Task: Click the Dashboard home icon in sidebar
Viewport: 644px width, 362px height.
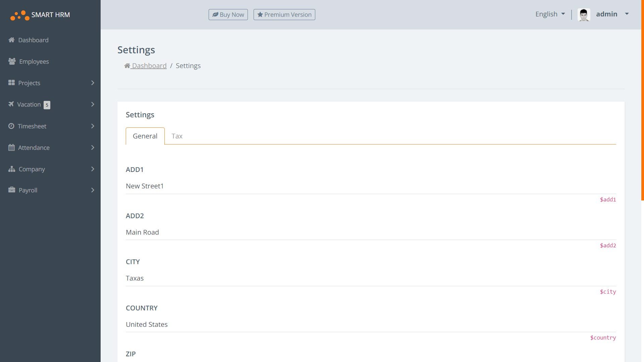Action: tap(11, 40)
